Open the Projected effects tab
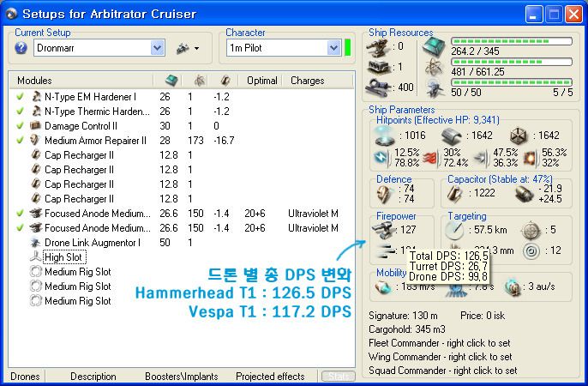This screenshot has height=386, width=588. (x=270, y=377)
